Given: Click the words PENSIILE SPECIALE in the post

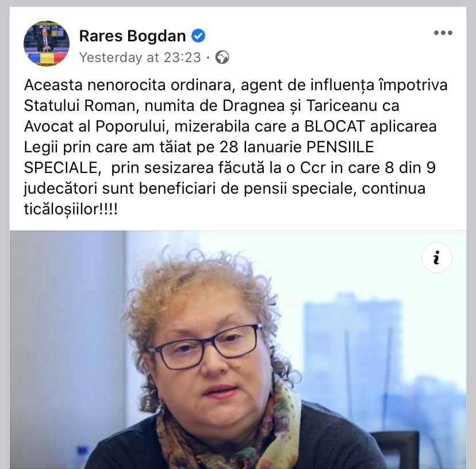Looking at the screenshot, I should pyautogui.click(x=199, y=157).
